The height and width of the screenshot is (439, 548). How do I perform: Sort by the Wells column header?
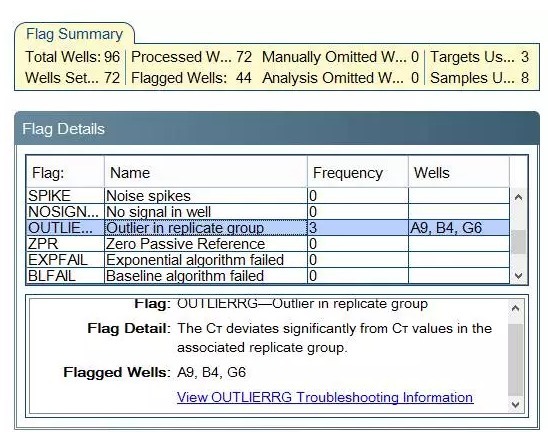[459, 173]
